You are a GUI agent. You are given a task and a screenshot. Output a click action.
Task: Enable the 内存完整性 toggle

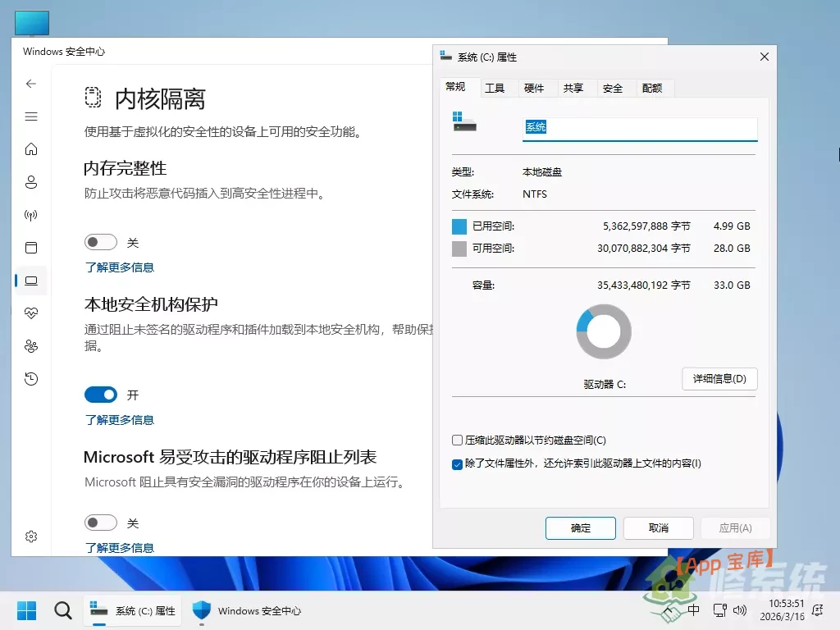click(x=100, y=242)
